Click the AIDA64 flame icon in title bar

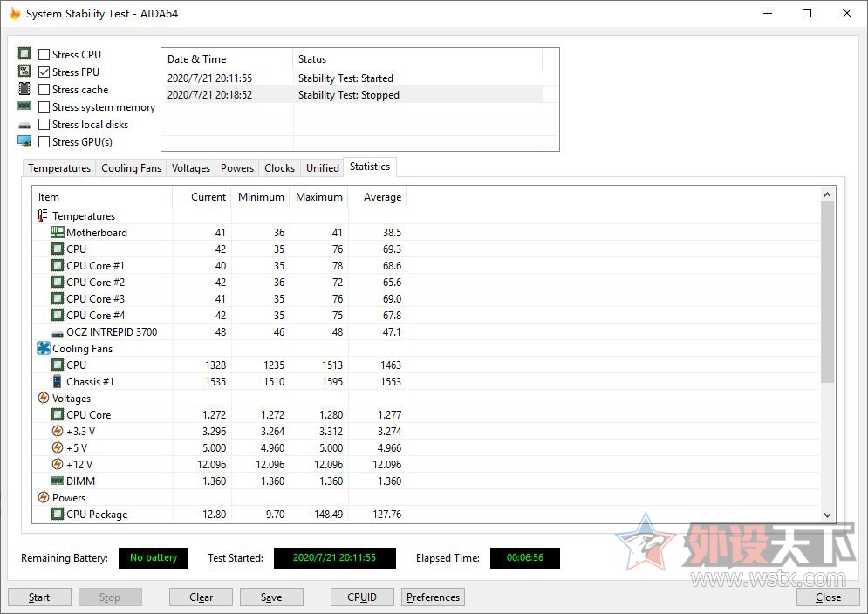click(x=14, y=13)
